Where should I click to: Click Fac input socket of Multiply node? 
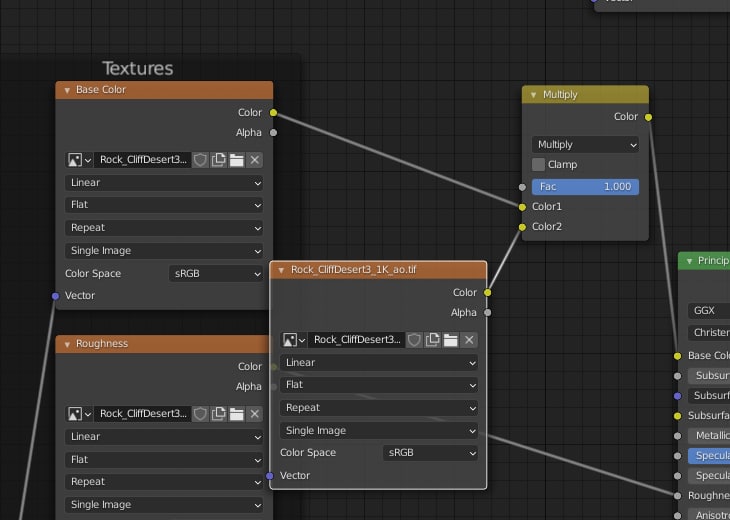522,187
